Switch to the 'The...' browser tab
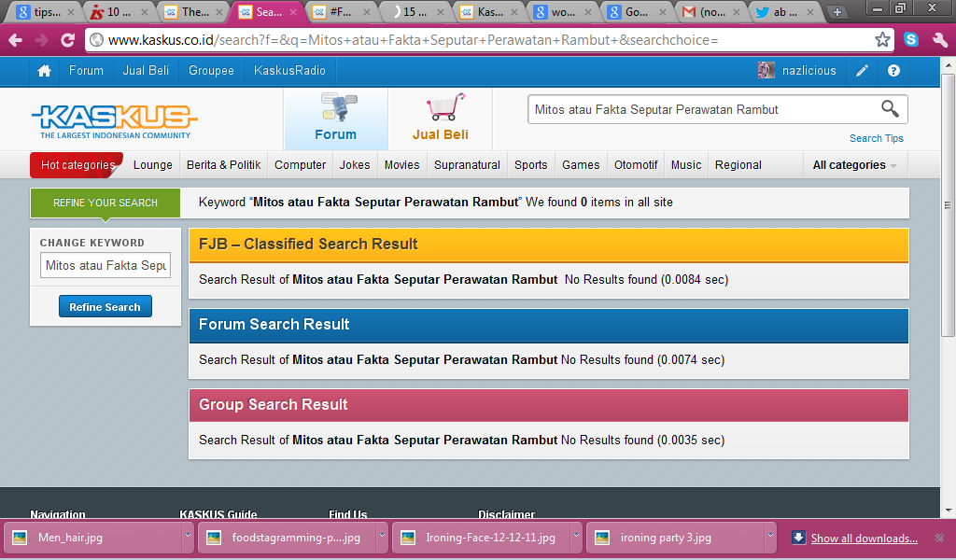956x560 pixels. pyautogui.click(x=190, y=11)
